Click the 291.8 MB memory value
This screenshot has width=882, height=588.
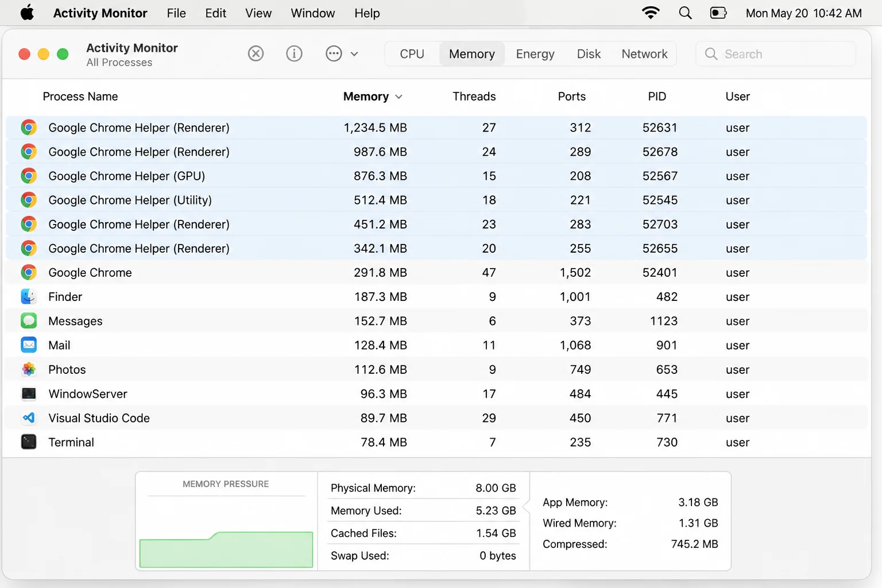pos(380,273)
